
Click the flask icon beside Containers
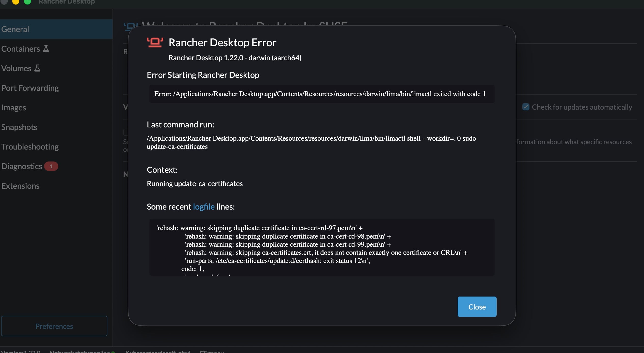(46, 49)
